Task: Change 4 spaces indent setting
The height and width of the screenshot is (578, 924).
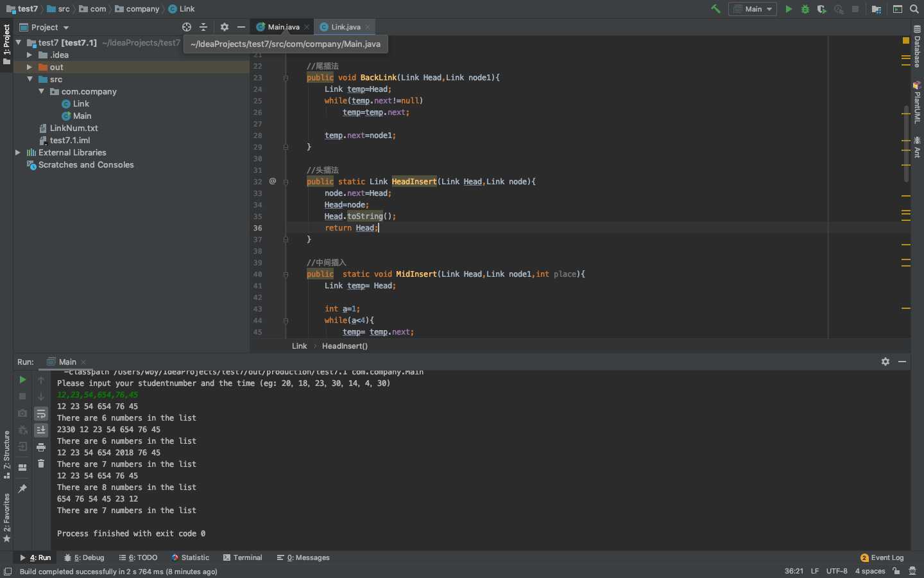Action: (870, 571)
